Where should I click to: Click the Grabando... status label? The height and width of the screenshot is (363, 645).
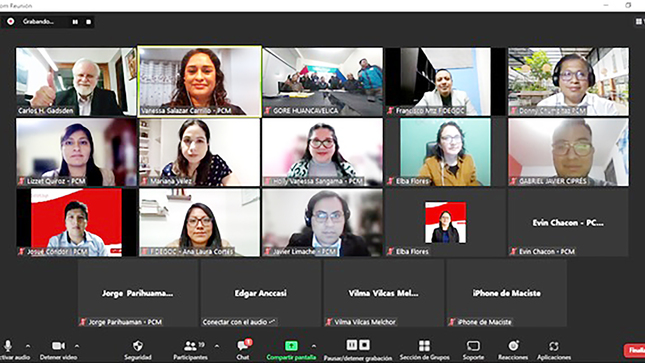point(38,21)
